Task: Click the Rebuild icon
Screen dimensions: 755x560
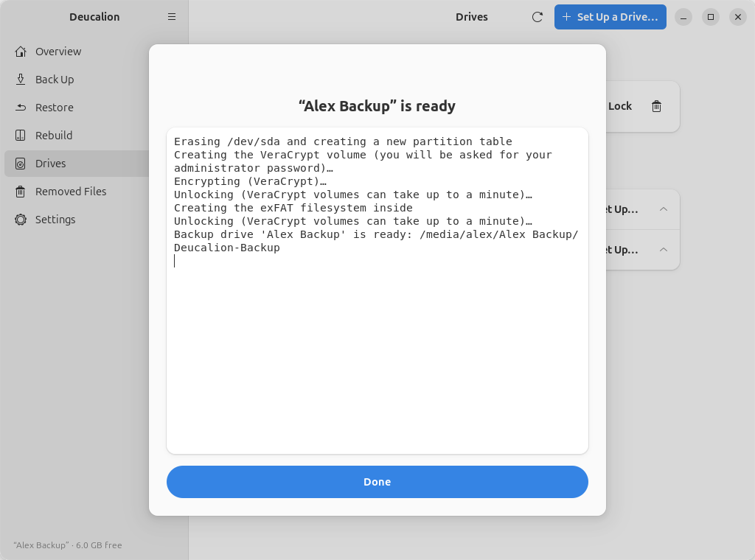Action: point(20,135)
